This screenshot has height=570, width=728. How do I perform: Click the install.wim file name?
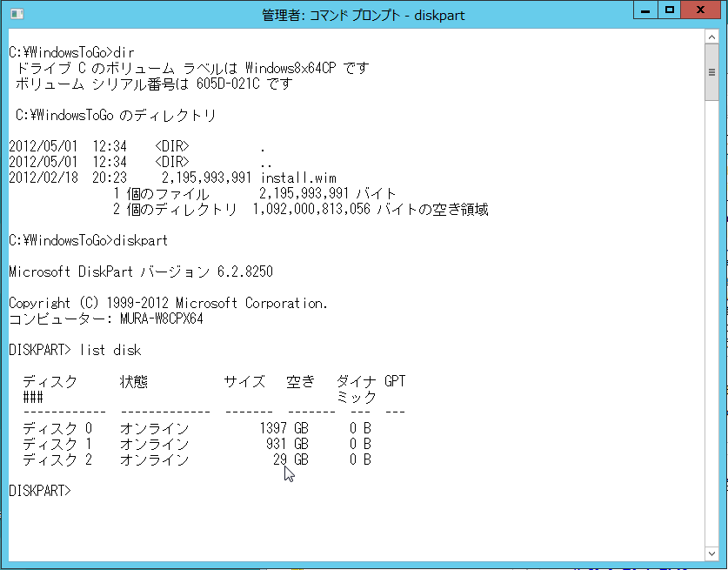click(298, 178)
